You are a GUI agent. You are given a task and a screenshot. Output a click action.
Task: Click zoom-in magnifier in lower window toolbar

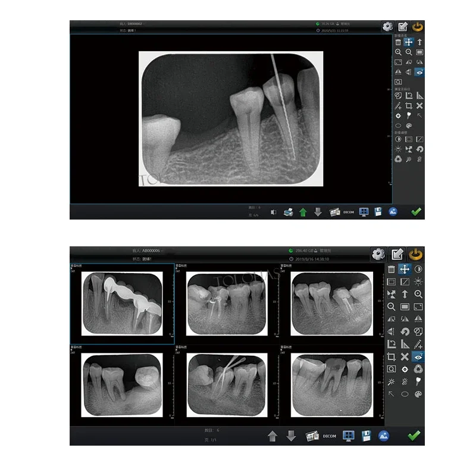[x=418, y=294]
